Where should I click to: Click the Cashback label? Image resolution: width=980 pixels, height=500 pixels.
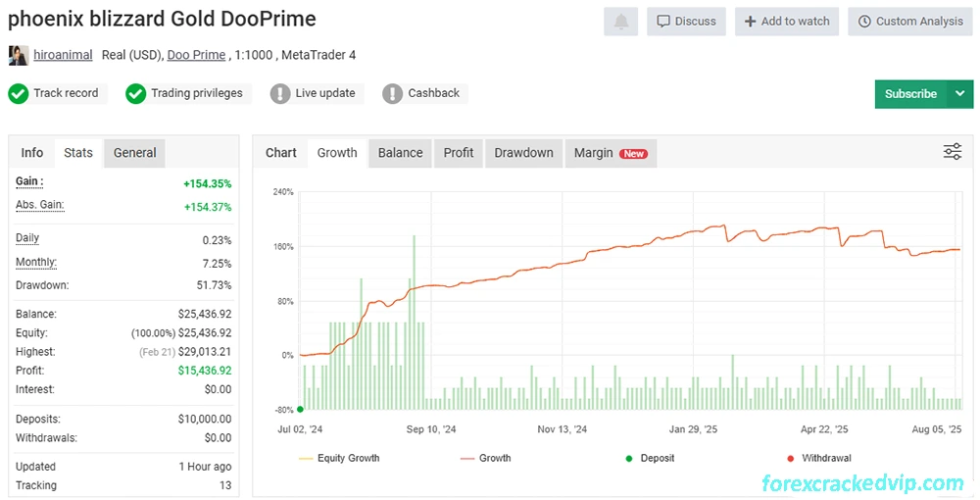coord(434,93)
